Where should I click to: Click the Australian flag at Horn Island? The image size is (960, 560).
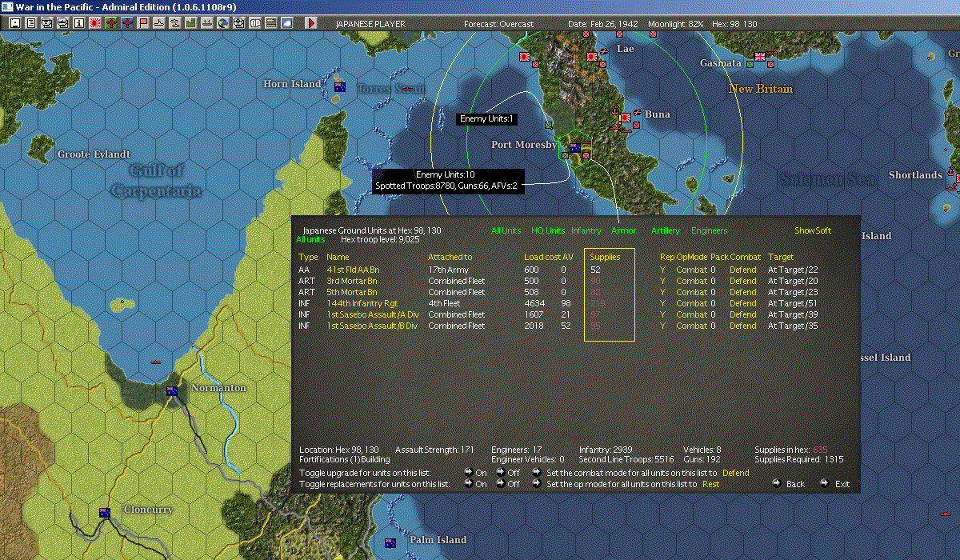point(339,86)
